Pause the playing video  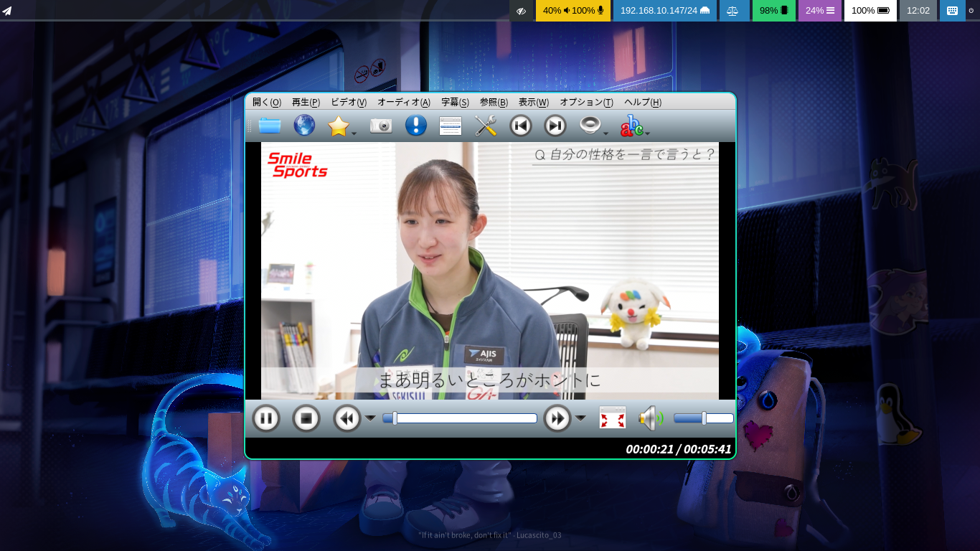point(266,418)
